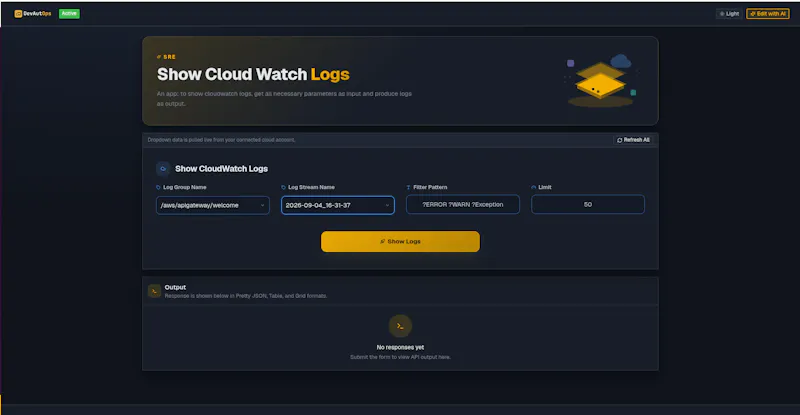Click the Filter Pattern label icon
Image resolution: width=800 pixels, height=415 pixels.
(x=408, y=187)
